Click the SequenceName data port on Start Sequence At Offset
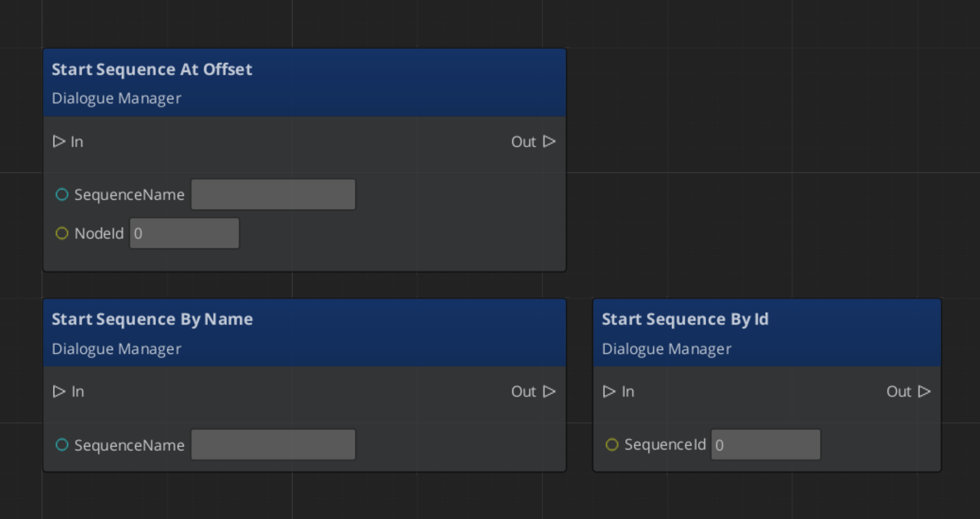Image resolution: width=980 pixels, height=519 pixels. 62,195
